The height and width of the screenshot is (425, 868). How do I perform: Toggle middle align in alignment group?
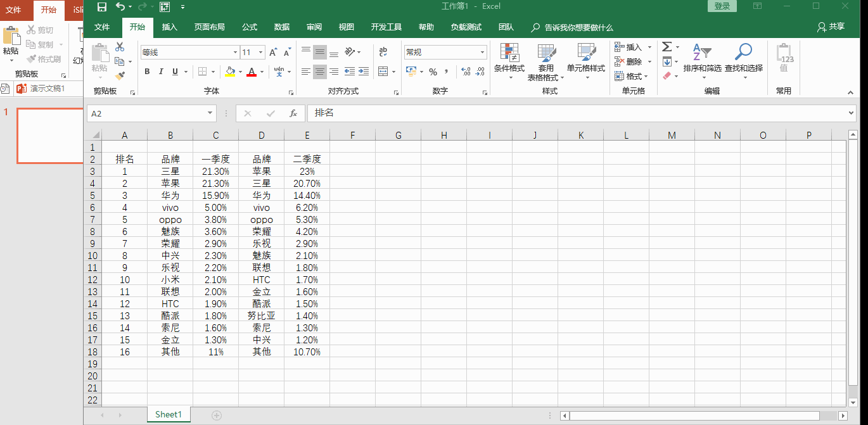pos(320,52)
